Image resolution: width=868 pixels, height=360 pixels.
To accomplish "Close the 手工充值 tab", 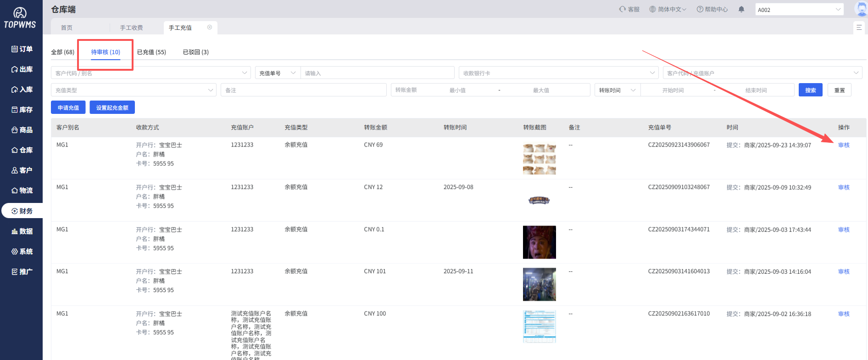I will tap(210, 28).
